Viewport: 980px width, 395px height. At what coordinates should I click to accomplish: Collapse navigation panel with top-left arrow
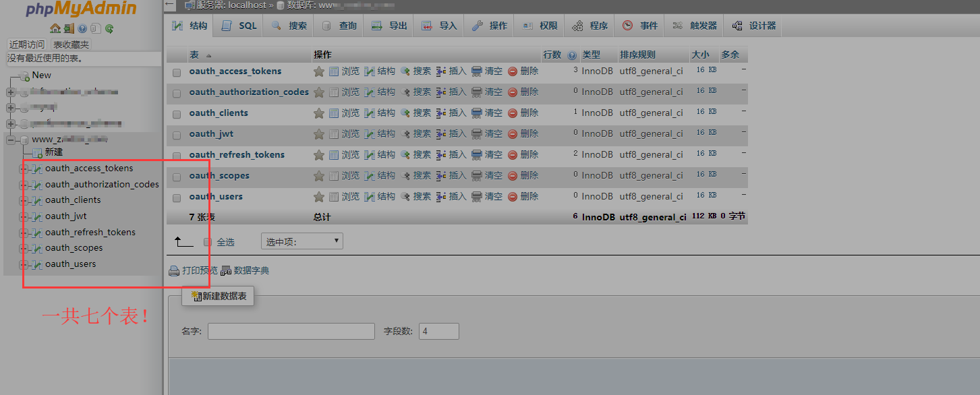(x=171, y=5)
